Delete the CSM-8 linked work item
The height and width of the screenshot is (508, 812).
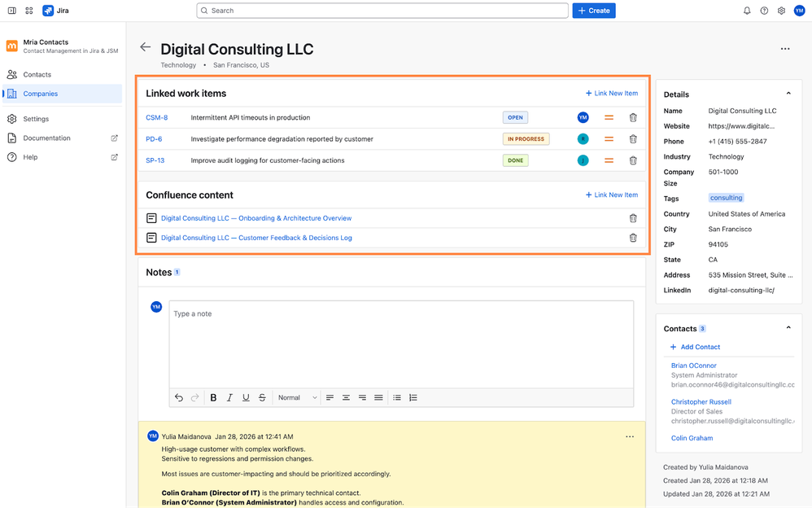coord(633,118)
